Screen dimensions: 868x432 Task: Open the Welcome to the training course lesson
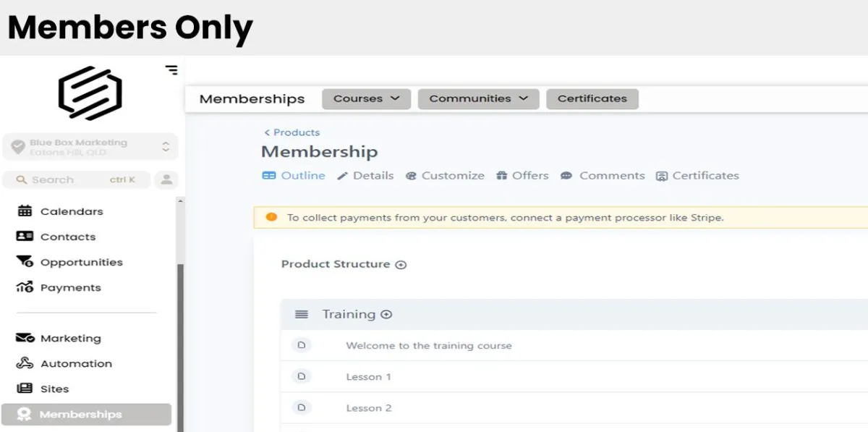click(428, 346)
